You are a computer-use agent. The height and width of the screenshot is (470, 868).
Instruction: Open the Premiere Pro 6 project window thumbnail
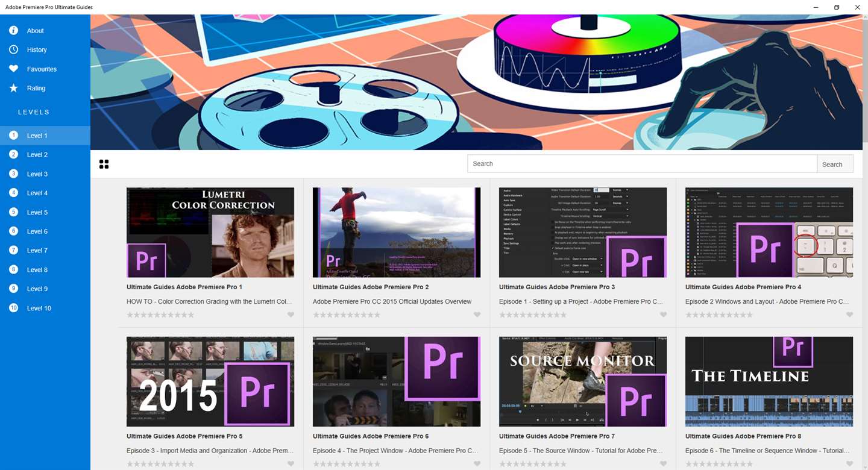(397, 381)
